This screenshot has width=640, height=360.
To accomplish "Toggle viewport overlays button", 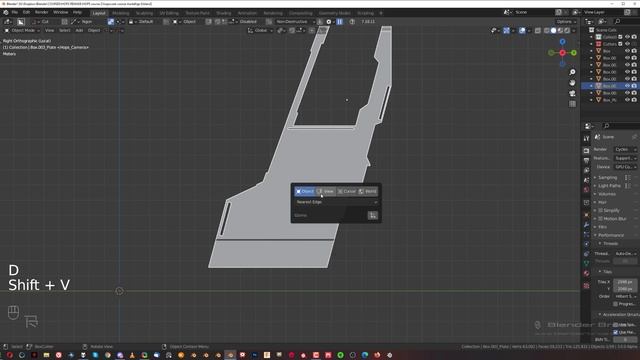I will [522, 31].
